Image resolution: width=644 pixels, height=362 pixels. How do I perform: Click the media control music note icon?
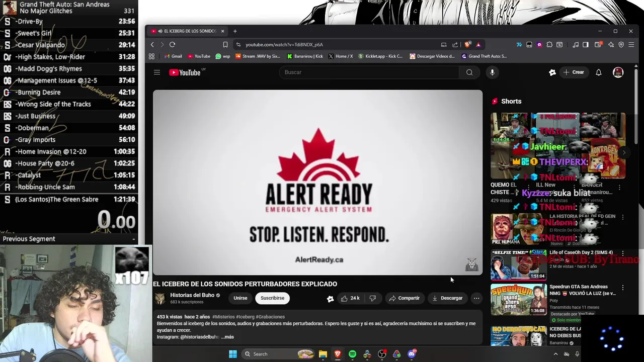pyautogui.click(x=576, y=44)
